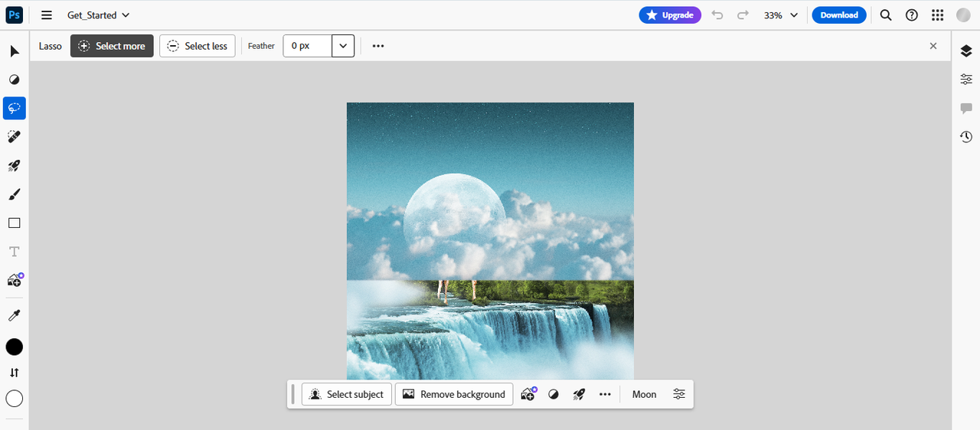Enable the Select more mode
Image resolution: width=980 pixels, height=430 pixels.
tap(112, 46)
